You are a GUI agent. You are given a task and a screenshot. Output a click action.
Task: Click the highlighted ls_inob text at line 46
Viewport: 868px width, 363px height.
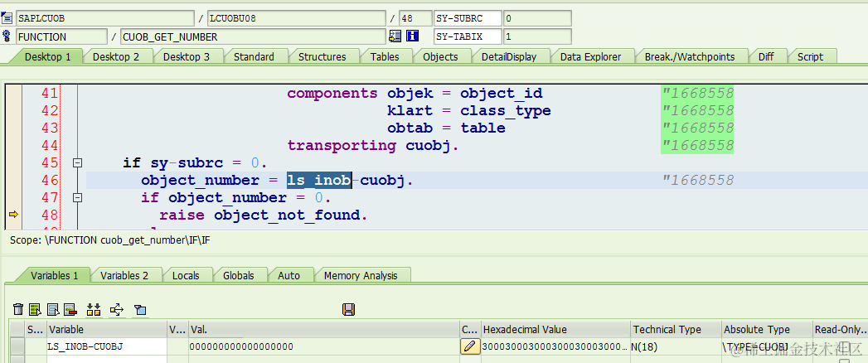(x=319, y=181)
